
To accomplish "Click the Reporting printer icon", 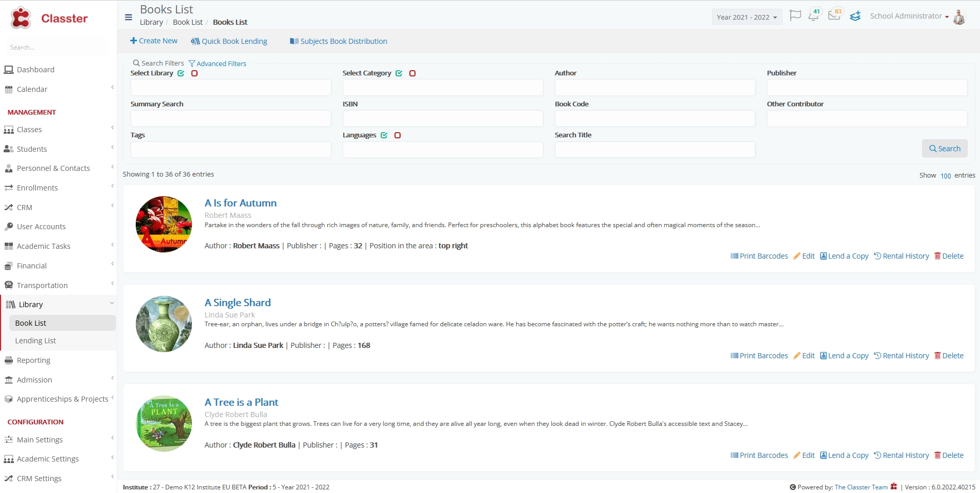I will coord(9,360).
